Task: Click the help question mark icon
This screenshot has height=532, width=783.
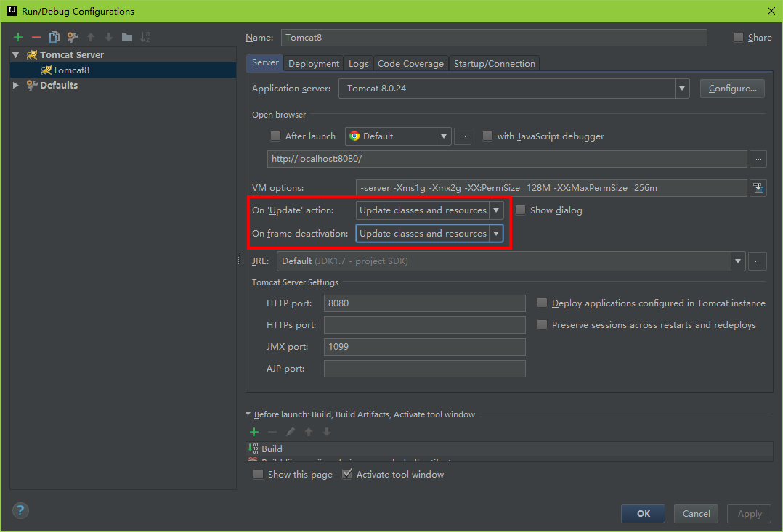Action: point(21,510)
